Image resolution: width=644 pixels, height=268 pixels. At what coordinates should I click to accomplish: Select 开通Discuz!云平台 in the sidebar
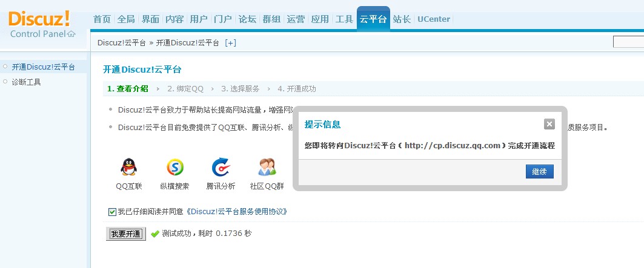pyautogui.click(x=43, y=67)
